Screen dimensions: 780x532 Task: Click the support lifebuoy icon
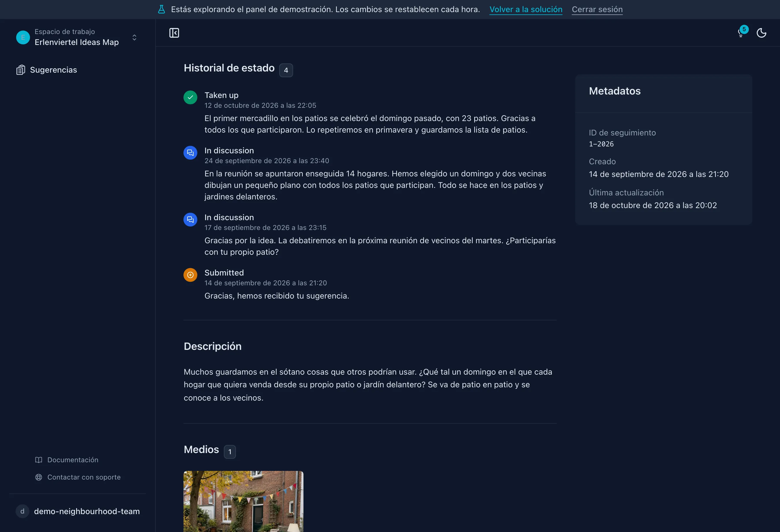point(39,477)
